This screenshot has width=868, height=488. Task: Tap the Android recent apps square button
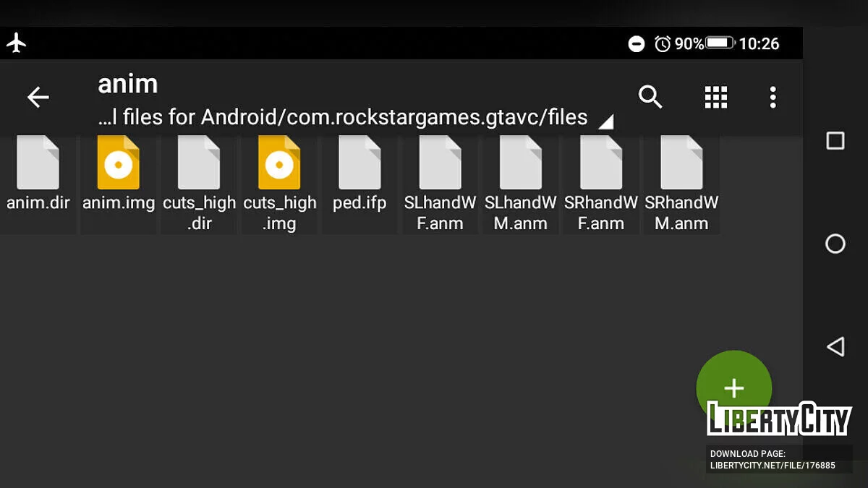835,140
